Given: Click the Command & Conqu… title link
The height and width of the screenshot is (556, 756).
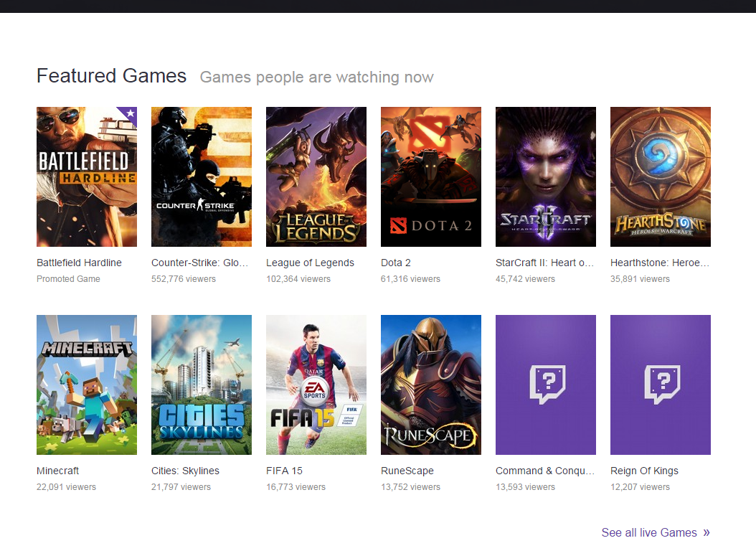Looking at the screenshot, I should 545,471.
